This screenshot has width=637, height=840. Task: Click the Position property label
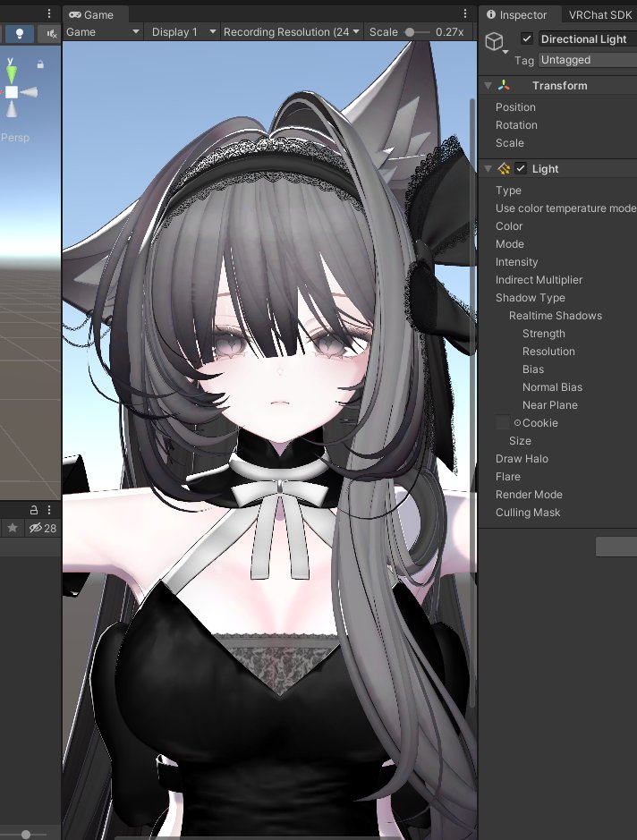pos(515,107)
